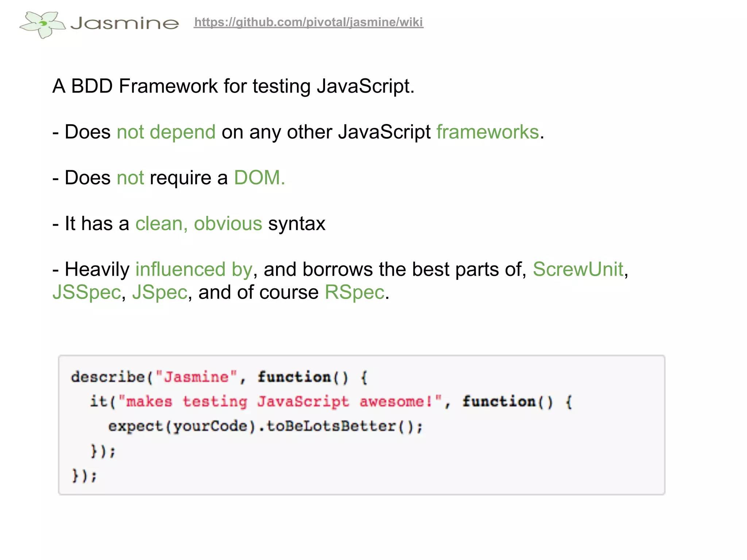Click the green 'JSSpec' text
Viewport: 747px width, 560px height.
tap(87, 292)
